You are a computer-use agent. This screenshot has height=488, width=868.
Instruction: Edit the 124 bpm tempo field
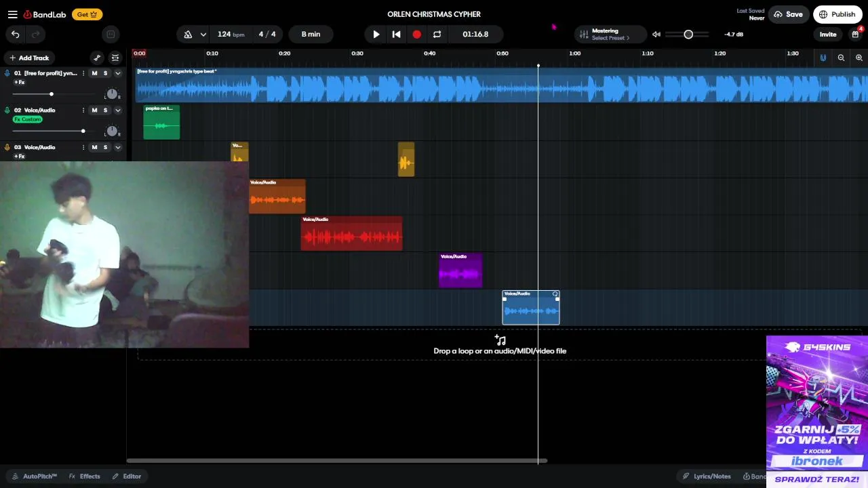pos(231,34)
